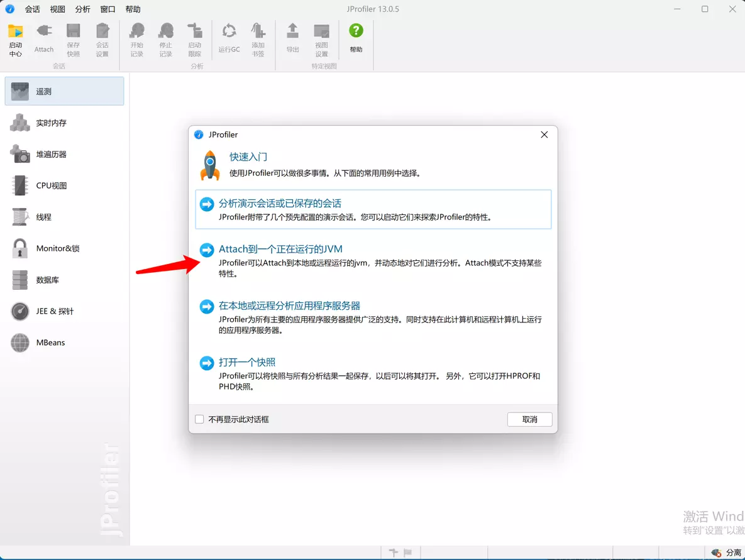Choose Attach到一个正在运行的JVM option
Image resolution: width=745 pixels, height=560 pixels.
click(280, 250)
